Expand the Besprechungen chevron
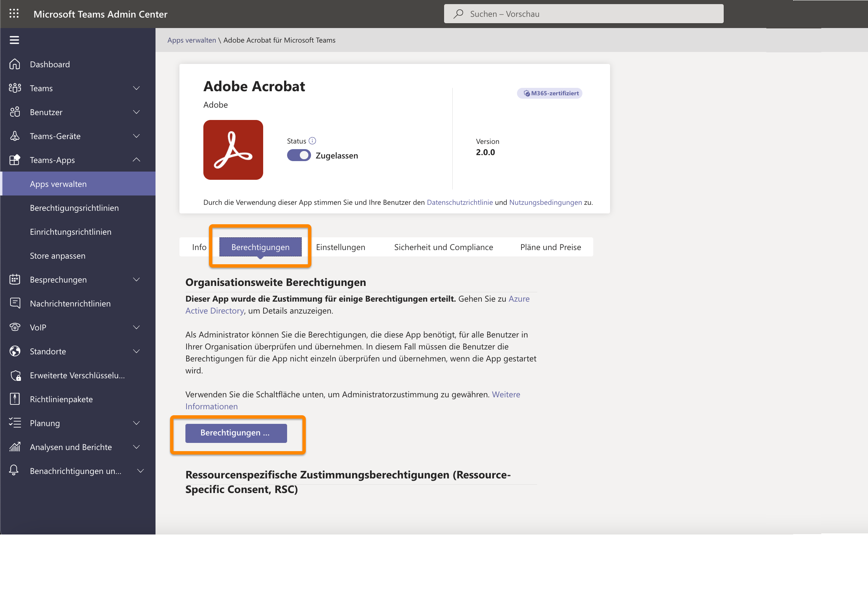 [136, 279]
